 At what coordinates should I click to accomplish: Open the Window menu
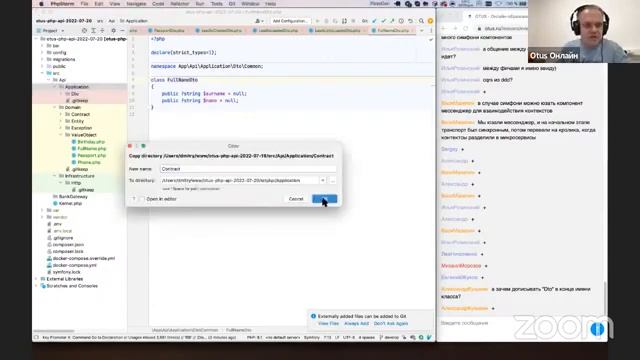[250, 4]
